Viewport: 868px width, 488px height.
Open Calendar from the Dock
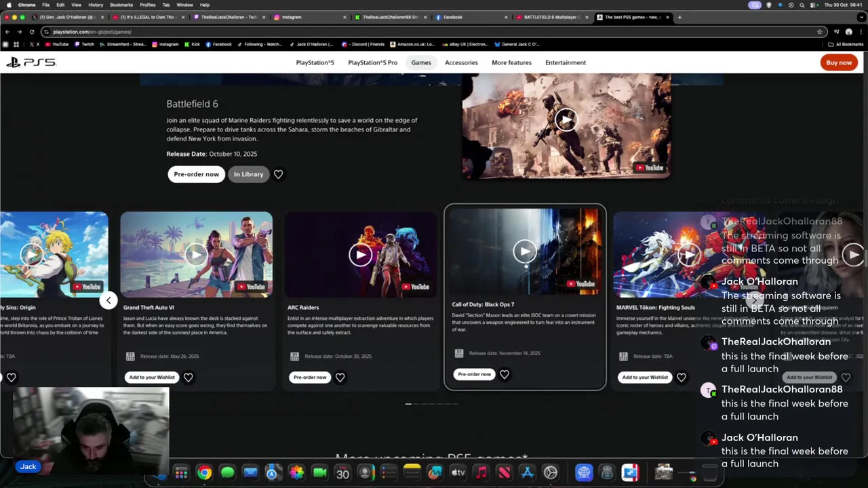342,473
